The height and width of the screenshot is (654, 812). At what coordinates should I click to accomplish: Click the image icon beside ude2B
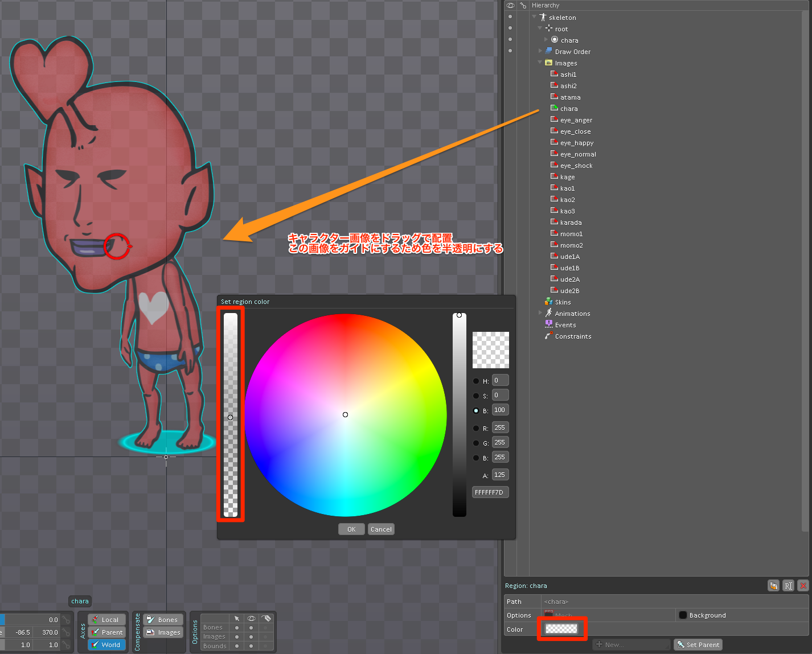(x=555, y=290)
